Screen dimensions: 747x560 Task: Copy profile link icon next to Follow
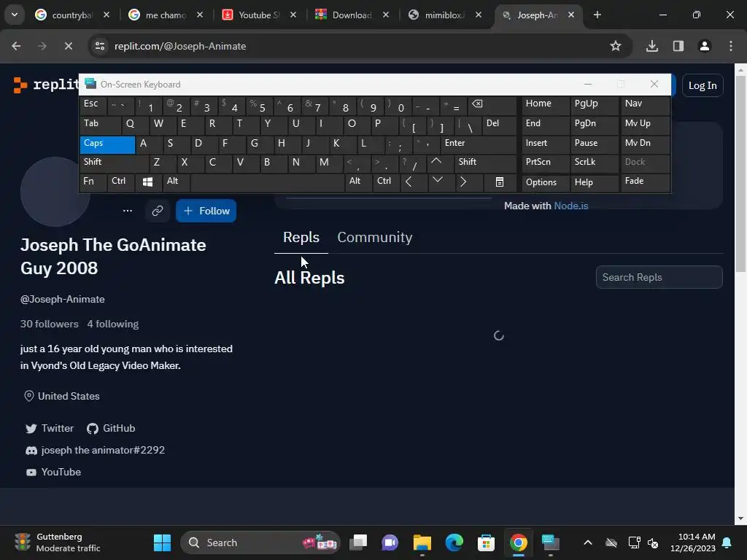coord(158,211)
